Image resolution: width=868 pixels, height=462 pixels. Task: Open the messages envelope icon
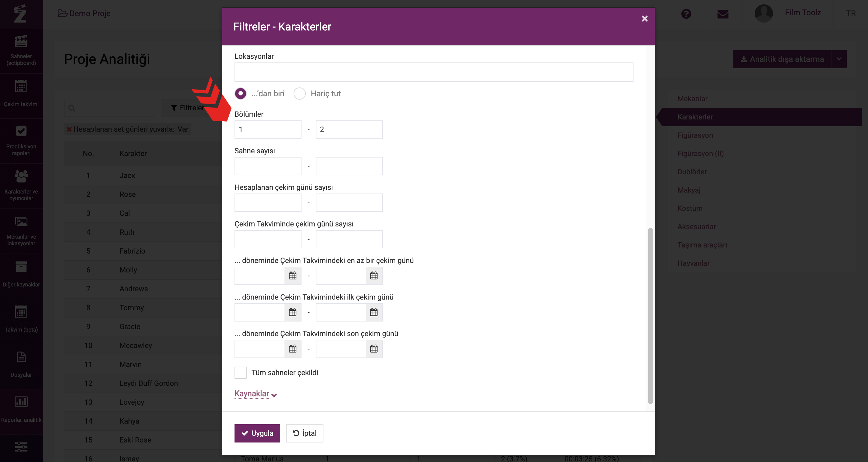point(723,14)
